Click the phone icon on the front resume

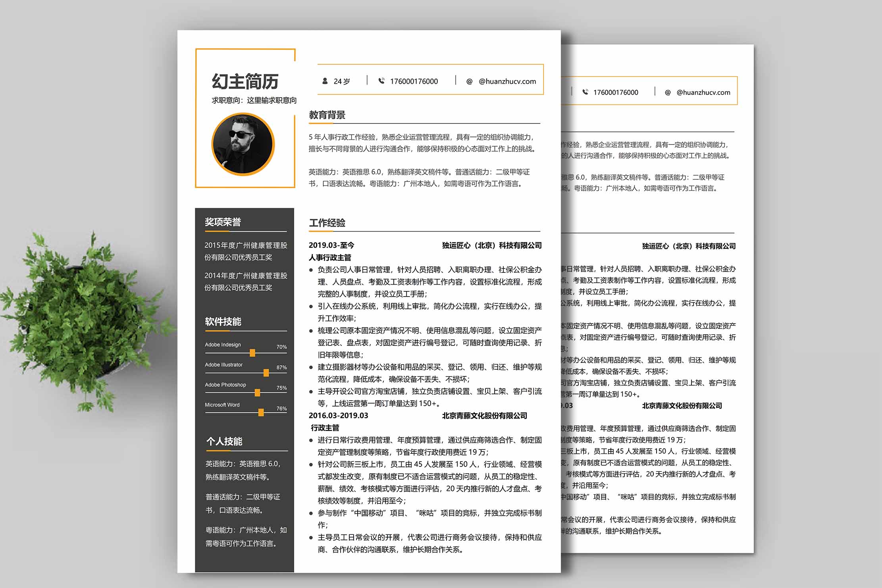tap(381, 81)
